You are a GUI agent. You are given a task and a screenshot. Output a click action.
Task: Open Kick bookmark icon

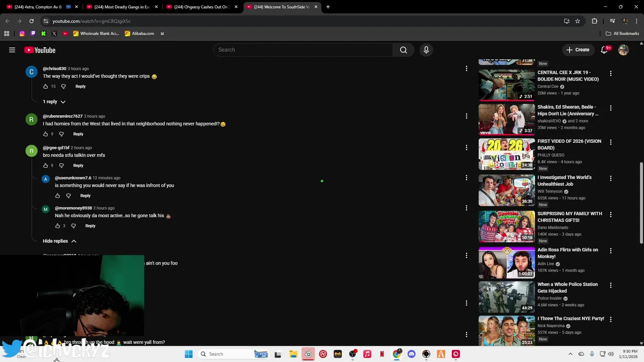44,34
